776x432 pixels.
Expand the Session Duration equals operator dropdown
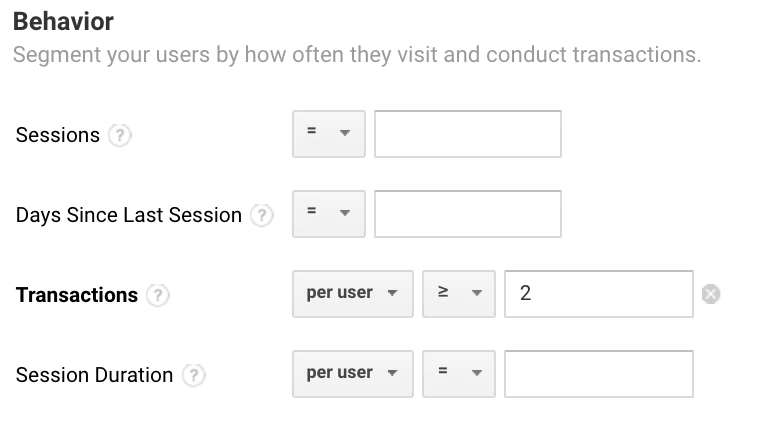pos(458,374)
